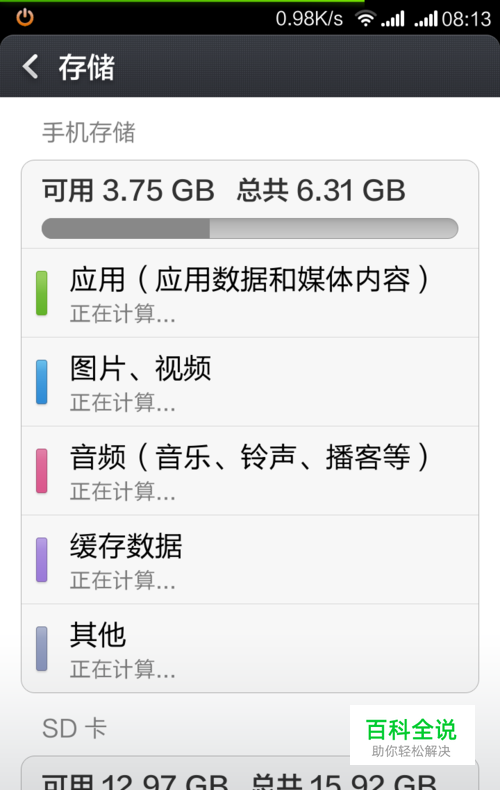Tap the 存储 page title
Screen dimensions: 500x790
[x=87, y=67]
